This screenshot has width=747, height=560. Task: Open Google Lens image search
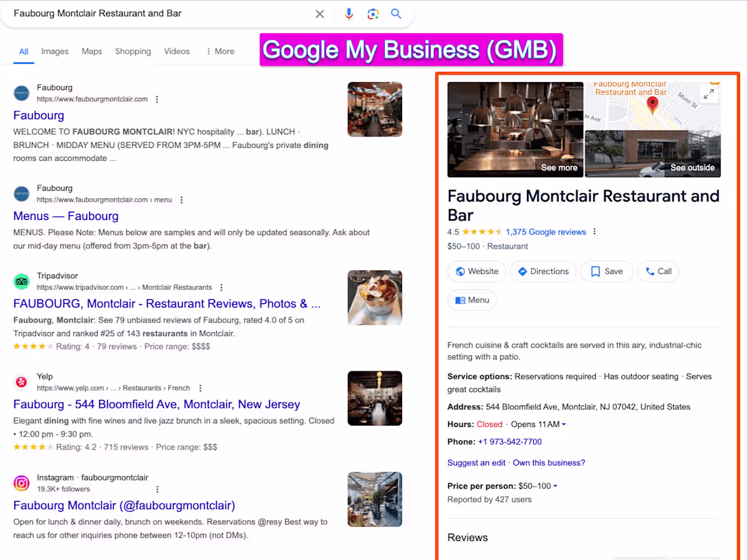click(x=373, y=14)
